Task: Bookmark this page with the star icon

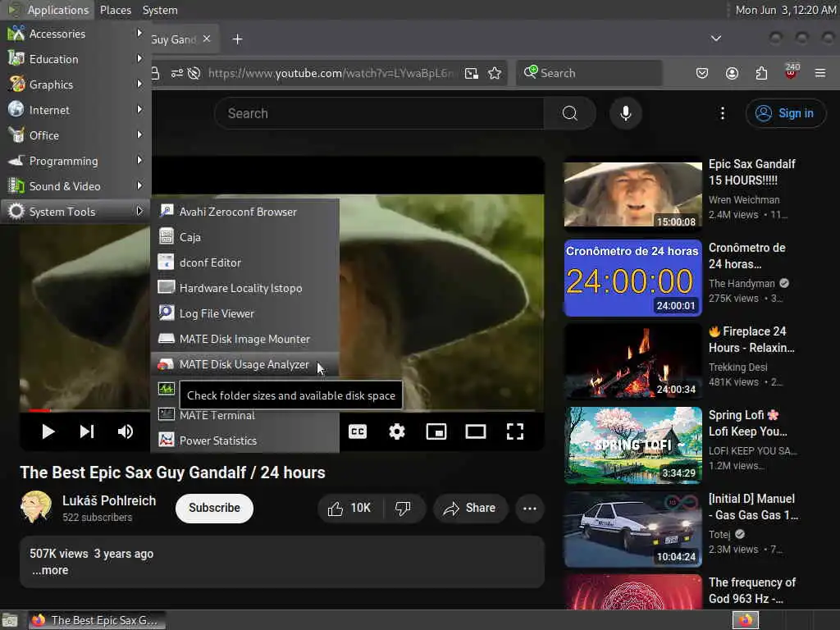Action: pyautogui.click(x=495, y=73)
